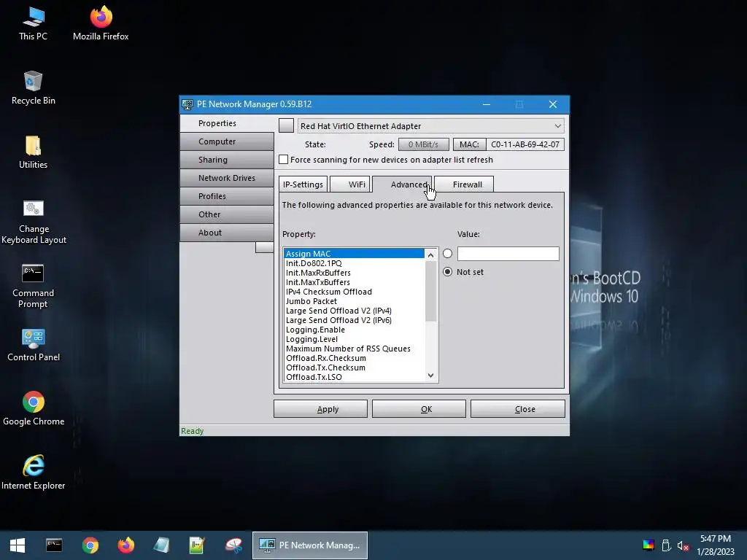Open Internet Explorer desktop icon
The height and width of the screenshot is (560, 747).
click(x=34, y=472)
